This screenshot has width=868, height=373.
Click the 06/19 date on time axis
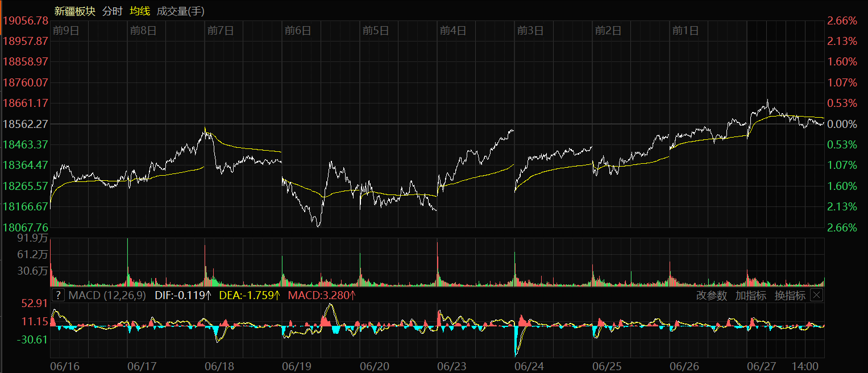pos(296,366)
